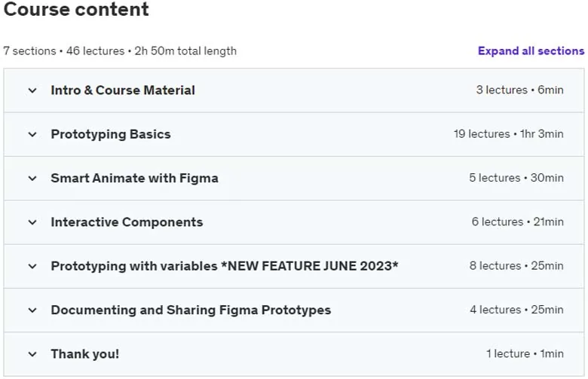The height and width of the screenshot is (379, 588).
Task: Click chevron next to Thank you! section
Action: pos(32,354)
